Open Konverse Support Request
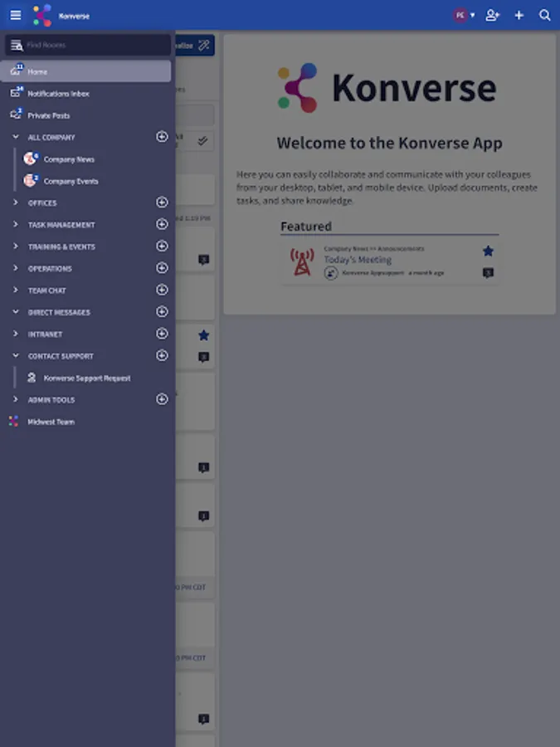 (86, 378)
